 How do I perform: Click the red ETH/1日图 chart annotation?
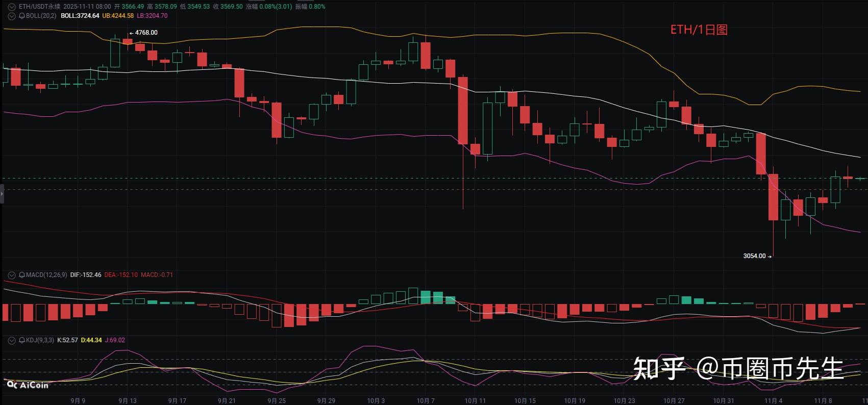[699, 30]
